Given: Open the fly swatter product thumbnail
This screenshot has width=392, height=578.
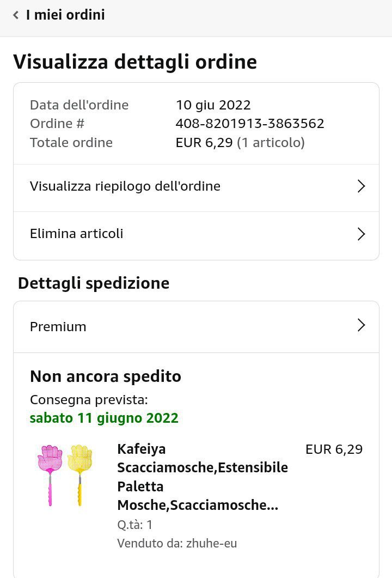Looking at the screenshot, I should tap(65, 475).
